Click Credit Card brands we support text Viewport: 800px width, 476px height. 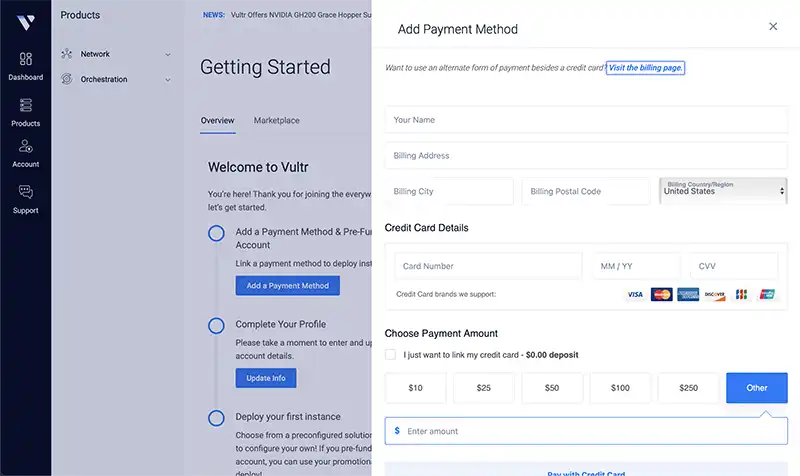click(x=446, y=294)
